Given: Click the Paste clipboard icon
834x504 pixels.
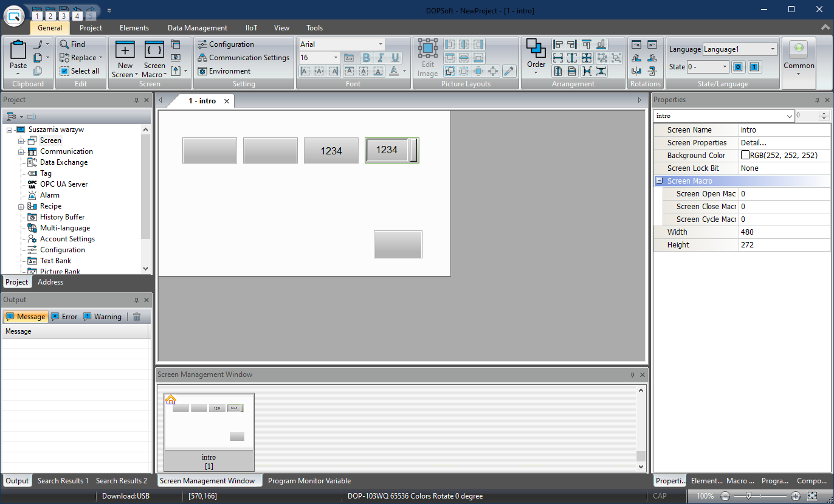Looking at the screenshot, I should pos(18,51).
